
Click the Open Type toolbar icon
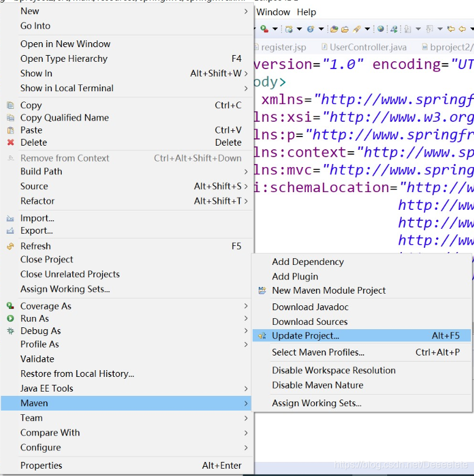click(x=334, y=29)
